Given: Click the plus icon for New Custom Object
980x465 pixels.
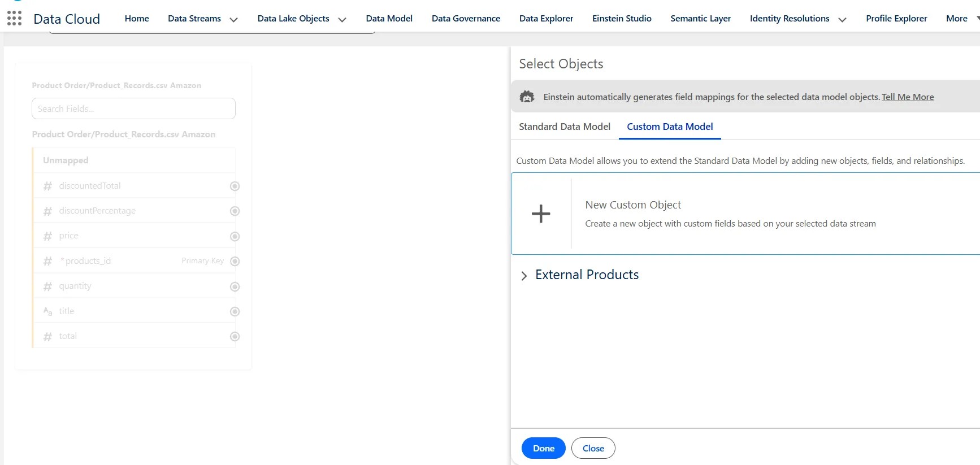Looking at the screenshot, I should click(x=541, y=214).
